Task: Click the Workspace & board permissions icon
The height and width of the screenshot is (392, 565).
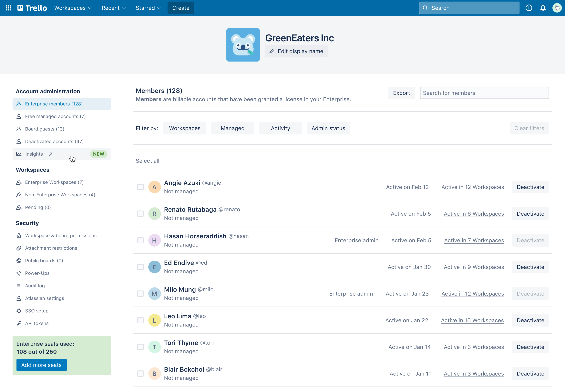Action: (x=18, y=235)
